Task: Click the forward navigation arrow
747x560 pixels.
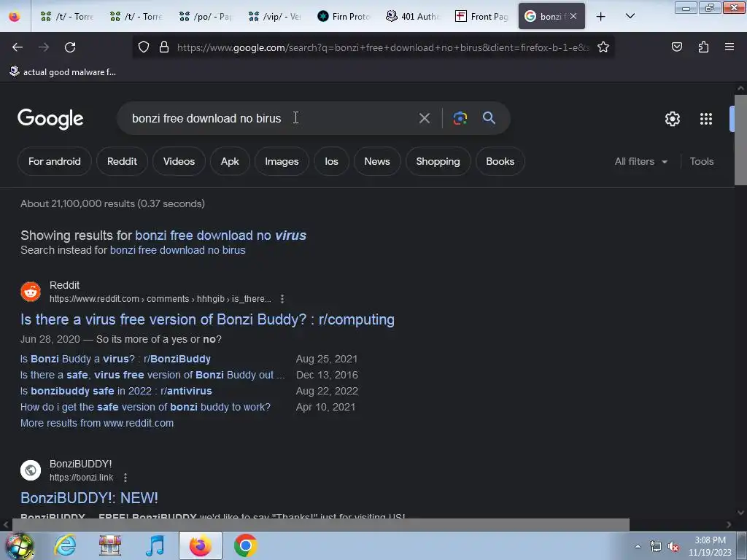Action: coord(44,47)
